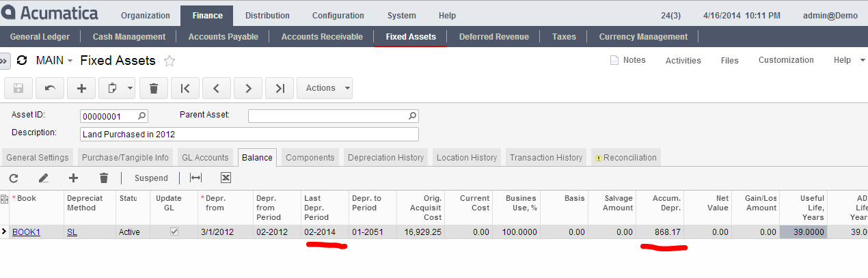Open the System menu

(x=401, y=16)
